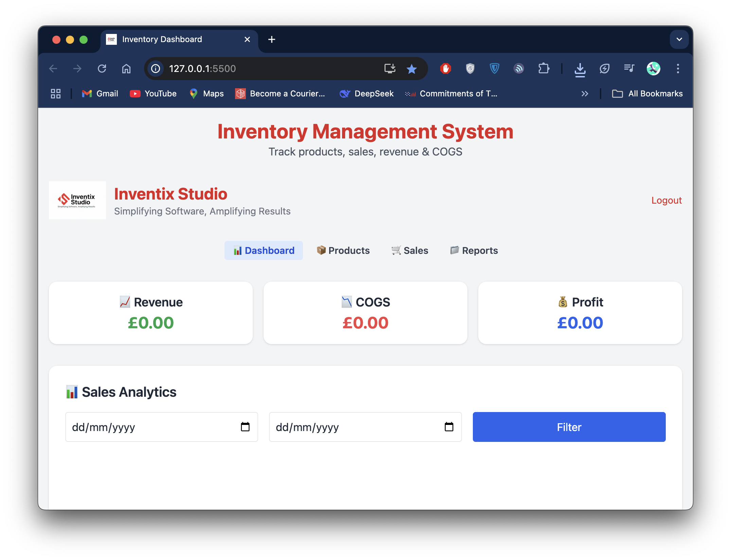This screenshot has width=731, height=560.
Task: Click the browser forward arrow
Action: [77, 69]
